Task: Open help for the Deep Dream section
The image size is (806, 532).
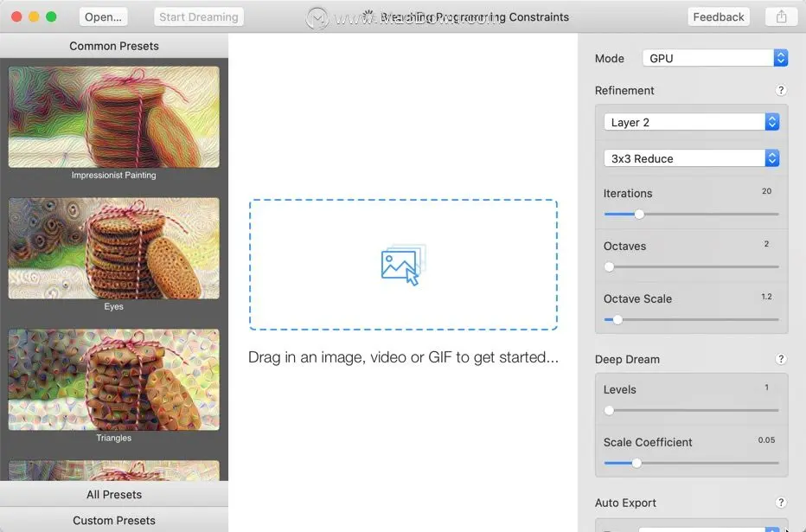Action: (780, 359)
